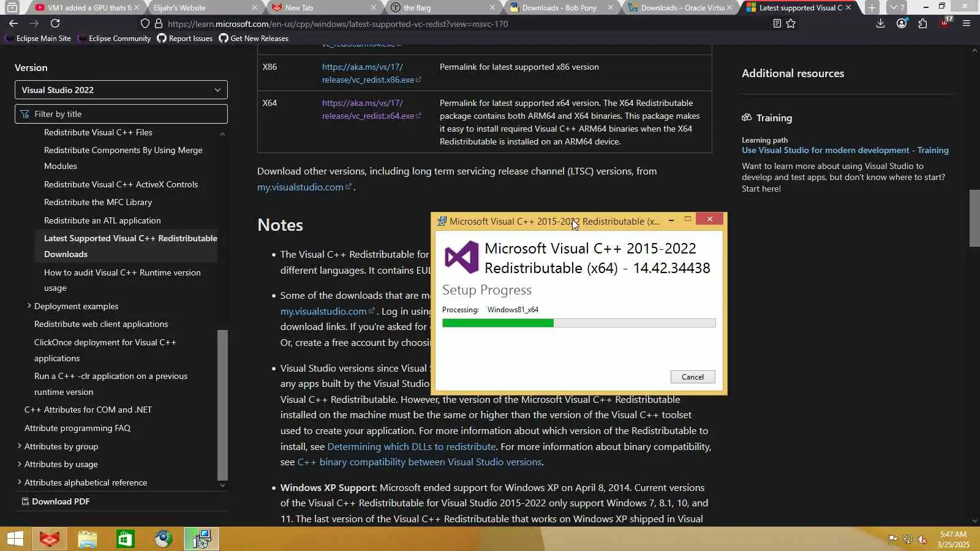Launch the Windows Store from taskbar
This screenshot has height=551, width=980.
coord(126,539)
